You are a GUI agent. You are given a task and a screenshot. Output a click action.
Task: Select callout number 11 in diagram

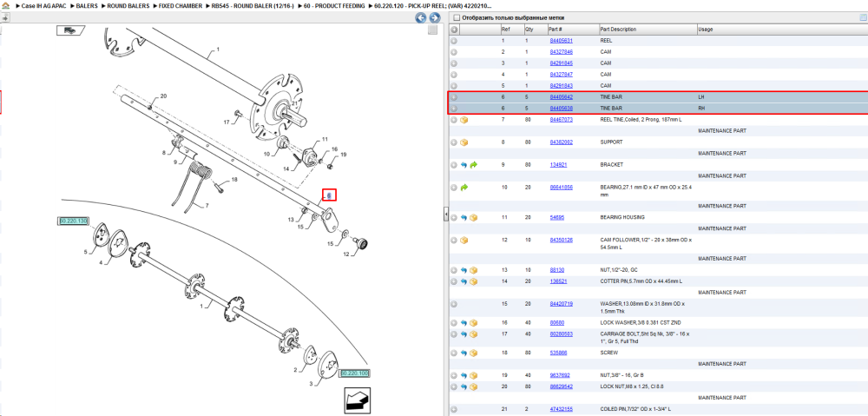point(325,139)
